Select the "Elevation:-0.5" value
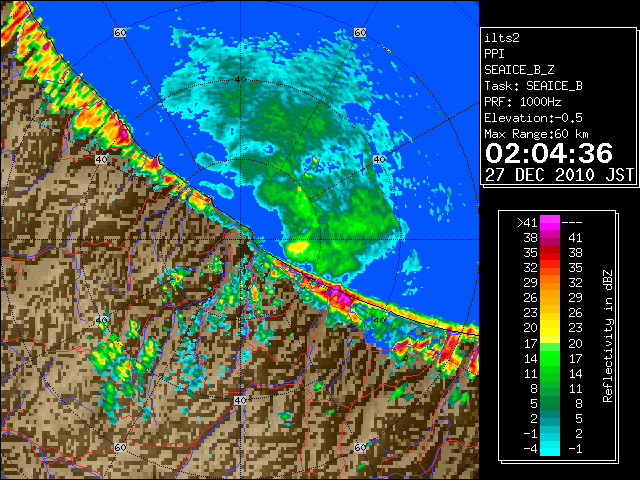 pyautogui.click(x=533, y=118)
